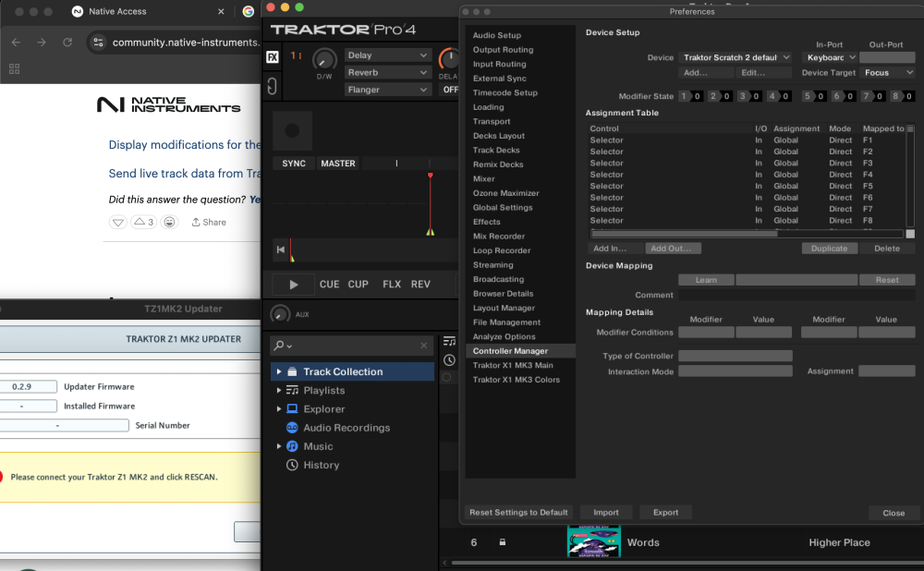This screenshot has height=571, width=924.
Task: Open the Device Target Focus dropdown
Action: (887, 72)
